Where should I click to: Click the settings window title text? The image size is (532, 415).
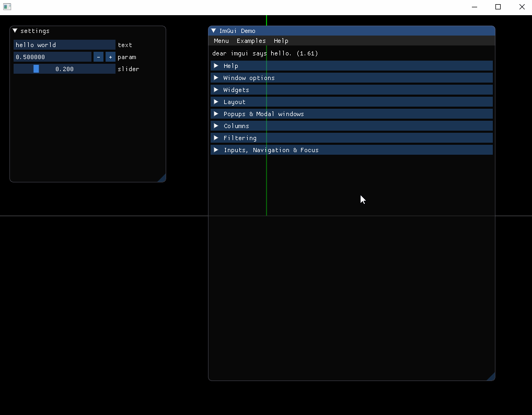[x=35, y=31]
